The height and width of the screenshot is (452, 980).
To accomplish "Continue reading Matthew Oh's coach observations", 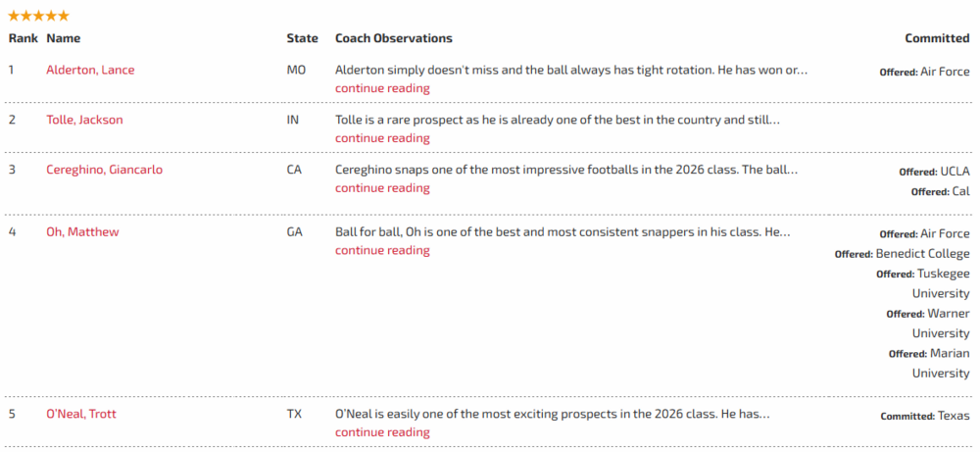I will [x=382, y=251].
